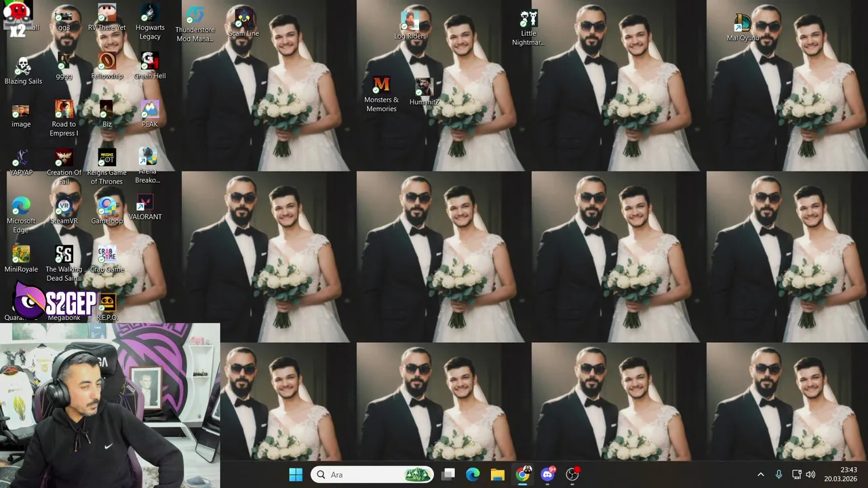Image resolution: width=868 pixels, height=488 pixels.
Task: Expand the hidden system tray icons
Action: pos(760,474)
